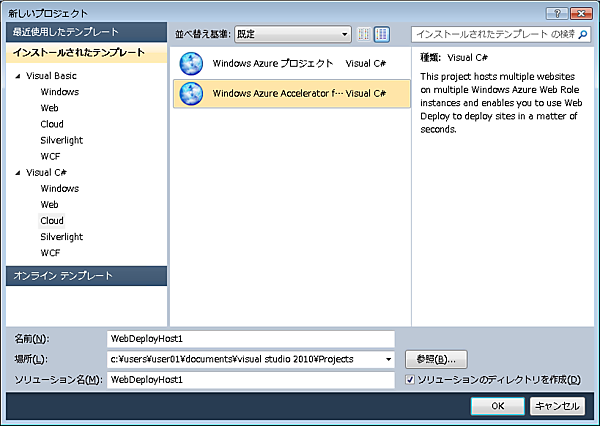Collapse the Visual Basic tree node
This screenshot has width=600, height=426.
pyautogui.click(x=18, y=76)
